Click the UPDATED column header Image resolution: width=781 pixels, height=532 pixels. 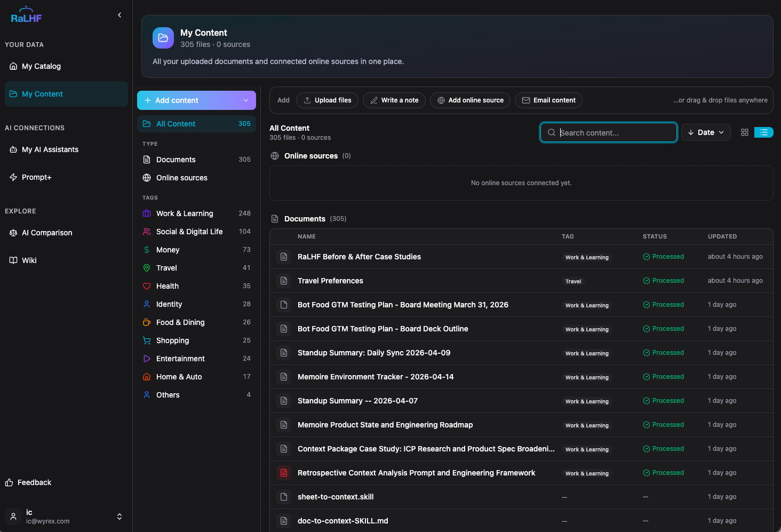pyautogui.click(x=722, y=236)
